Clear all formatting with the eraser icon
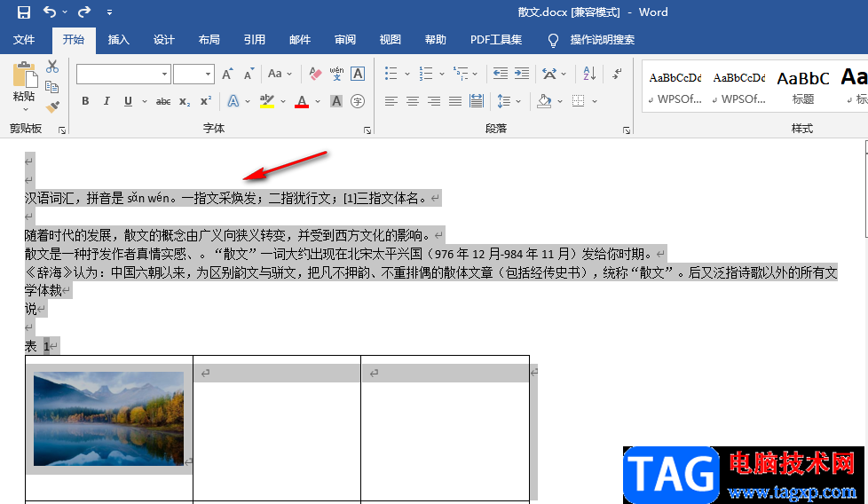The height and width of the screenshot is (504, 868). [315, 74]
